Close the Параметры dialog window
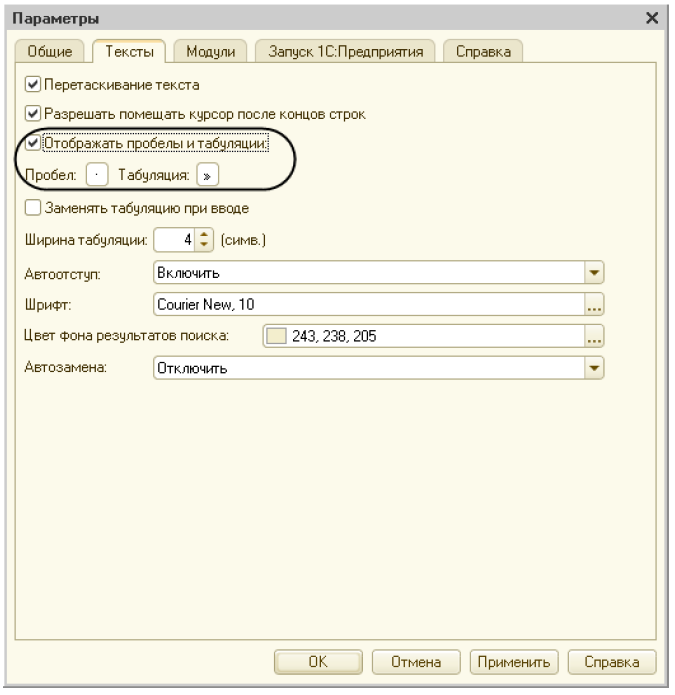This screenshot has width=675, height=695. coord(652,18)
